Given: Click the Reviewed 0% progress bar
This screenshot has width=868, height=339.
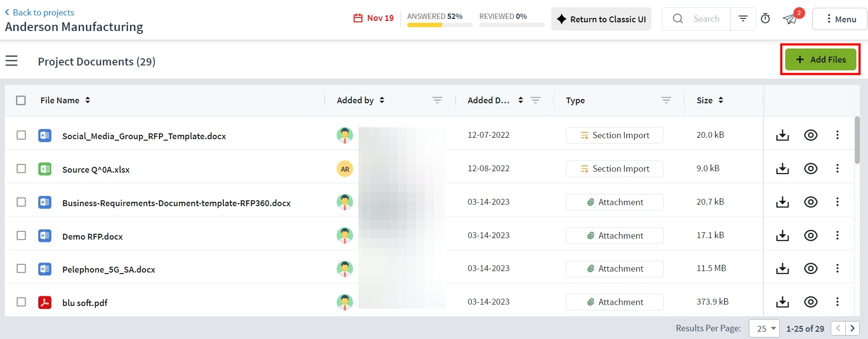Looking at the screenshot, I should pyautogui.click(x=512, y=25).
